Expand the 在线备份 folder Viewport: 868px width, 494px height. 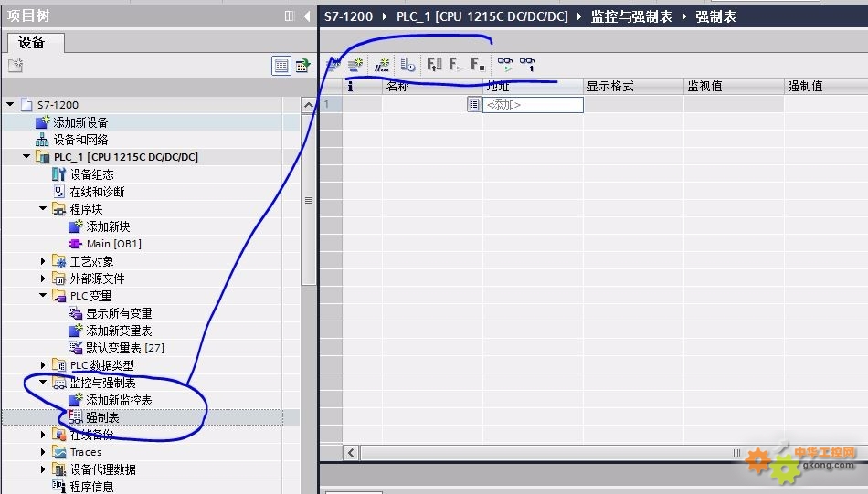coord(43,435)
